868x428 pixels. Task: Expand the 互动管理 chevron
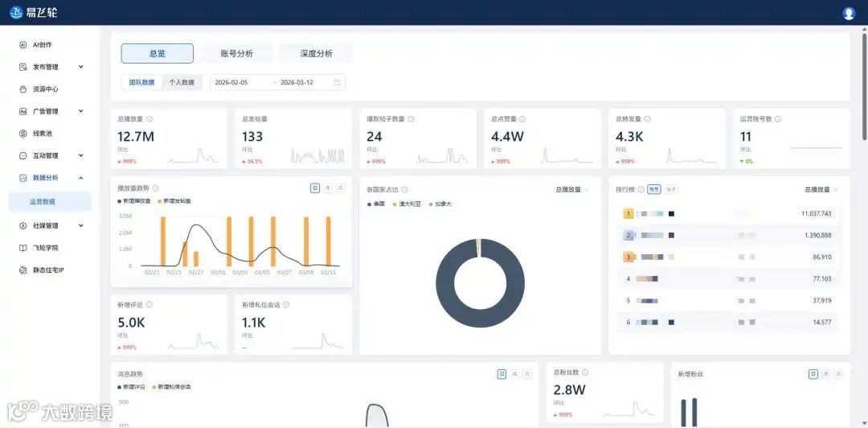[81, 155]
